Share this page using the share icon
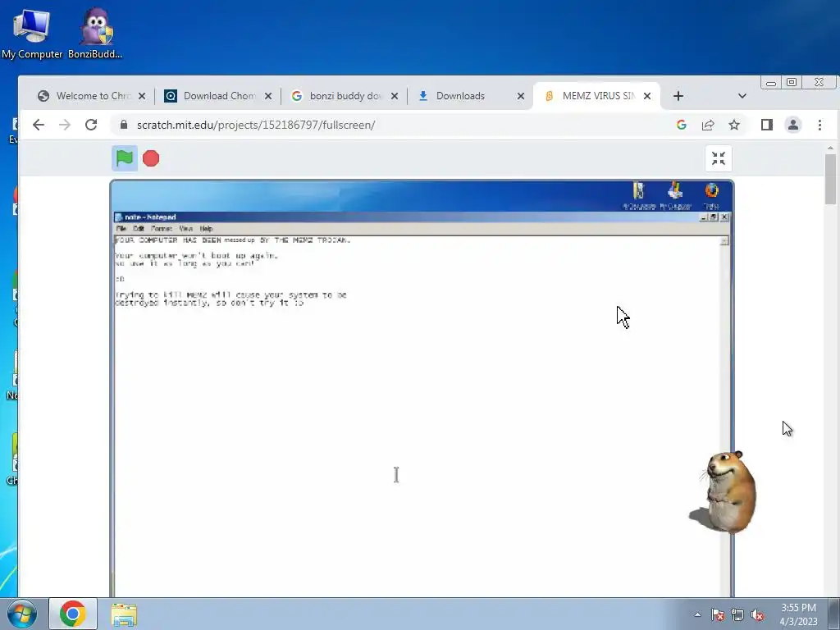This screenshot has height=630, width=840. [708, 125]
